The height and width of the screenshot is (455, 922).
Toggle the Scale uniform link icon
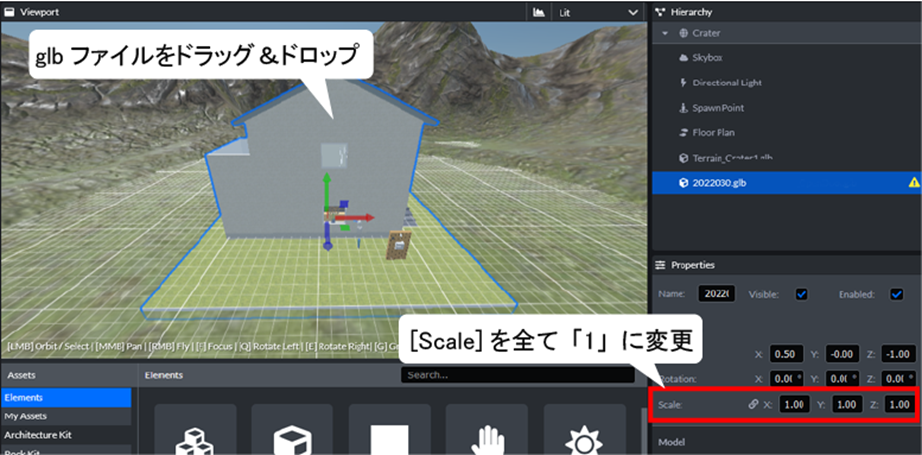coord(753,404)
